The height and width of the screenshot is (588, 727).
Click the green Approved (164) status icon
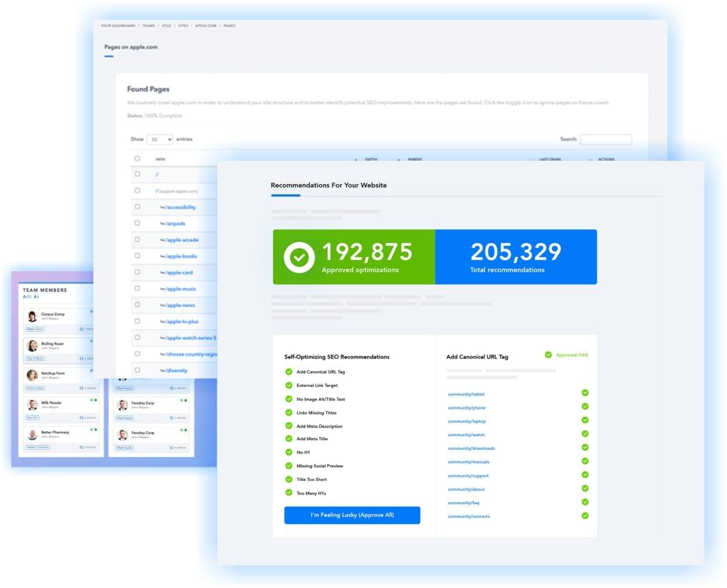pos(548,355)
